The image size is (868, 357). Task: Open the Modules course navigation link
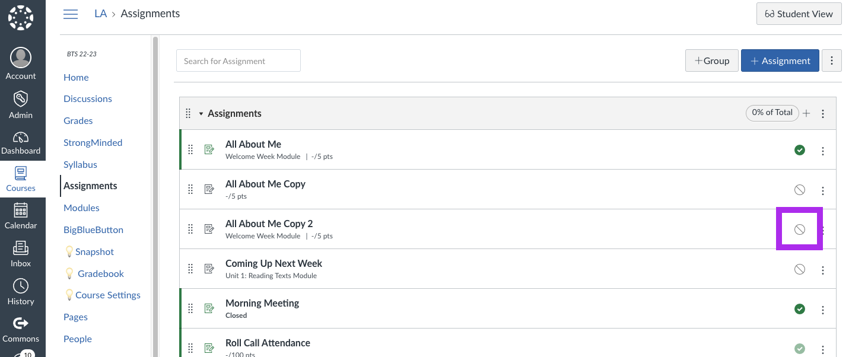tap(81, 208)
